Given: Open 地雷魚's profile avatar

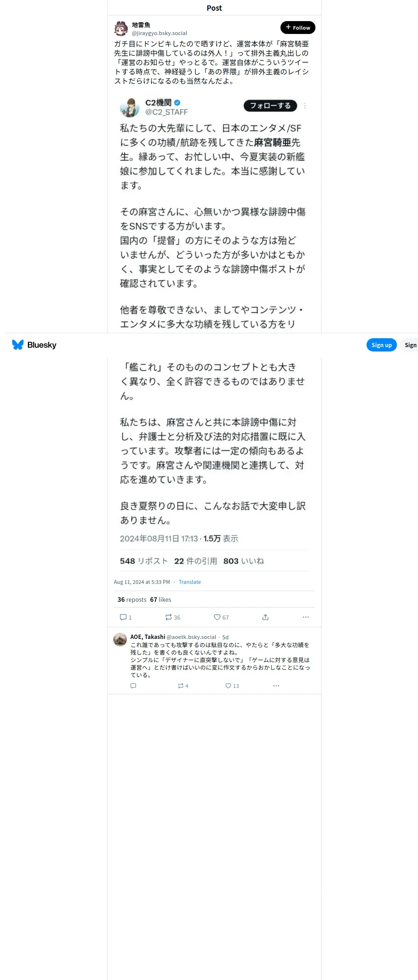Looking at the screenshot, I should tap(121, 29).
